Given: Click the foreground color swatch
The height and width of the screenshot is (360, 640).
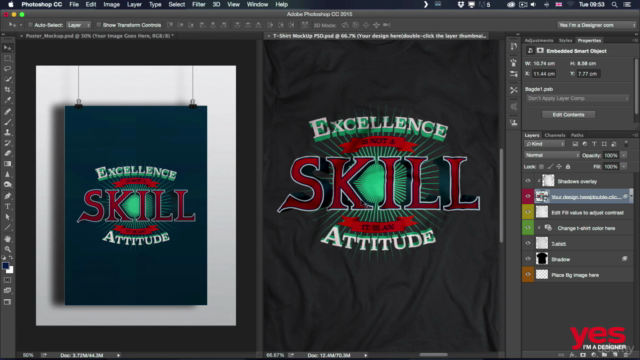Looking at the screenshot, I should (x=5, y=266).
